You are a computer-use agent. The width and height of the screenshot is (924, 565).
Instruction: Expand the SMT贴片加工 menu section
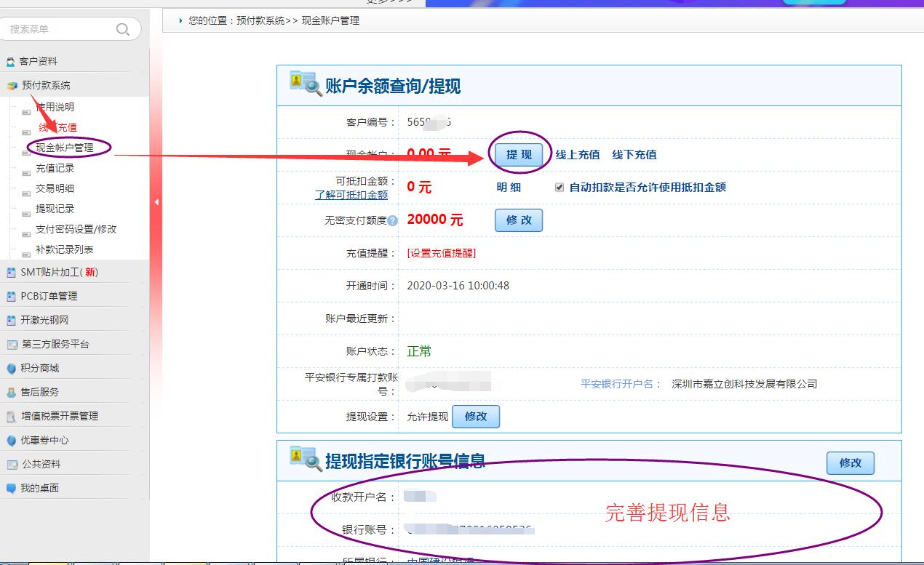58,272
